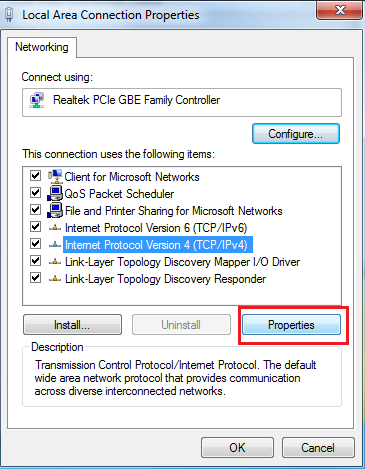Select File and Printer Sharing item

pos(173,211)
